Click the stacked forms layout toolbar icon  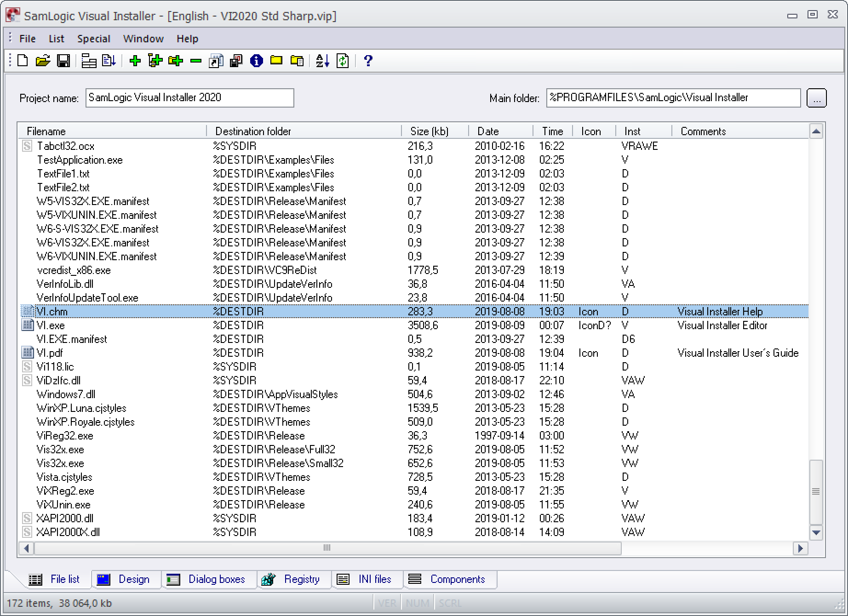89,61
